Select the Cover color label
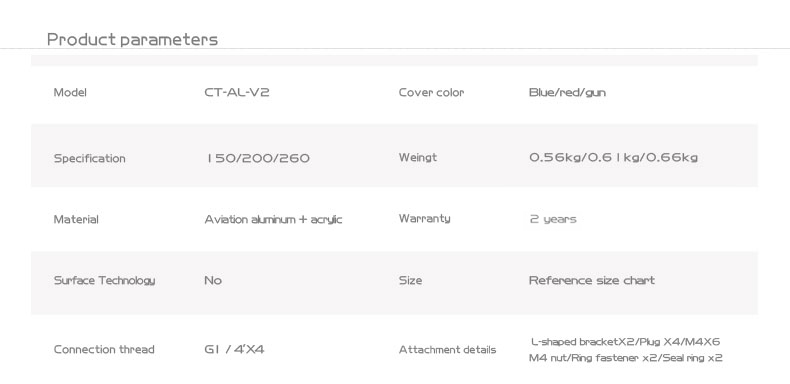 pyautogui.click(x=431, y=92)
